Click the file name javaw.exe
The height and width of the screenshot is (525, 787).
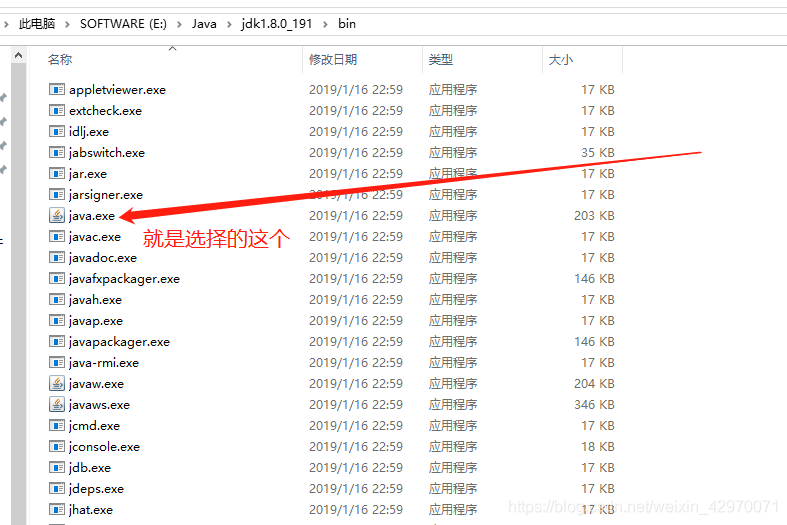click(96, 384)
